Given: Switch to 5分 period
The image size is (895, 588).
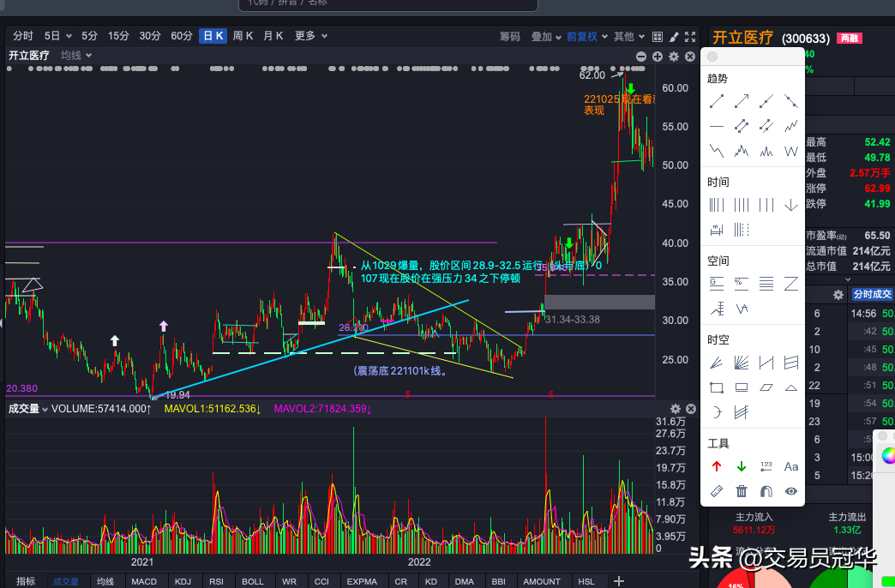Looking at the screenshot, I should pos(90,36).
